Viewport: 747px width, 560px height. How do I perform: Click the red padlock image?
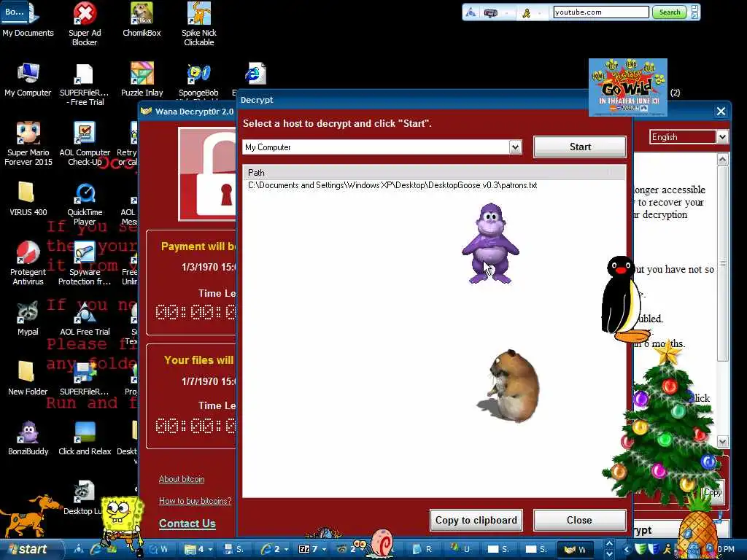tap(208, 174)
